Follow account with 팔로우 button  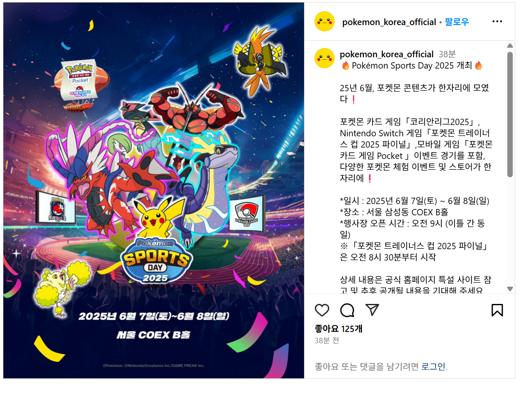click(x=457, y=22)
